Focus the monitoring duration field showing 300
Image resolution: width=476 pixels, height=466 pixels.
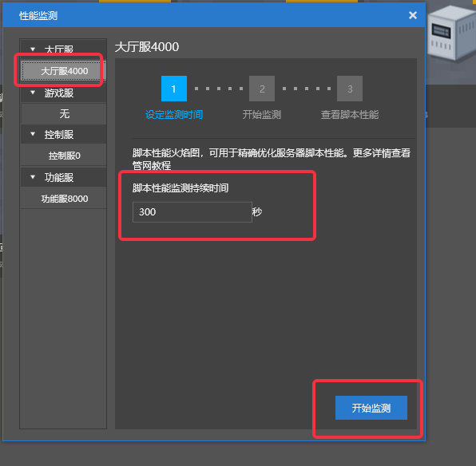pyautogui.click(x=192, y=212)
